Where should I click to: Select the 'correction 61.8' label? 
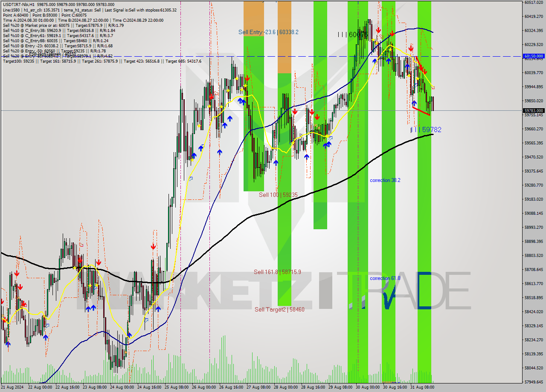385,278
